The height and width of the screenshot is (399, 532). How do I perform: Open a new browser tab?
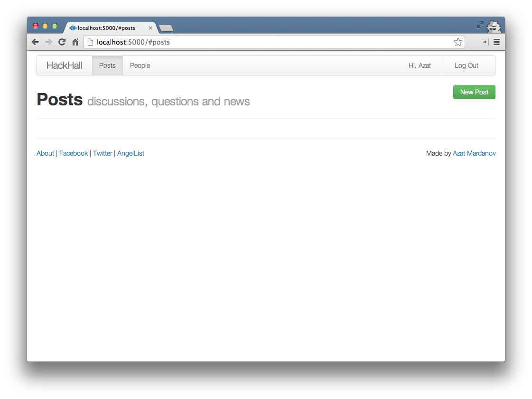pyautogui.click(x=166, y=28)
